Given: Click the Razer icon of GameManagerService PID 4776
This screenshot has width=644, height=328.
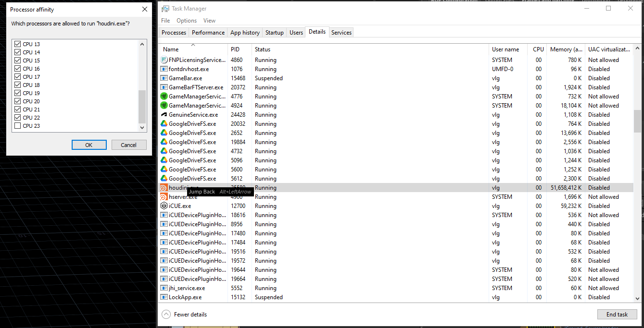Looking at the screenshot, I should tap(164, 97).
